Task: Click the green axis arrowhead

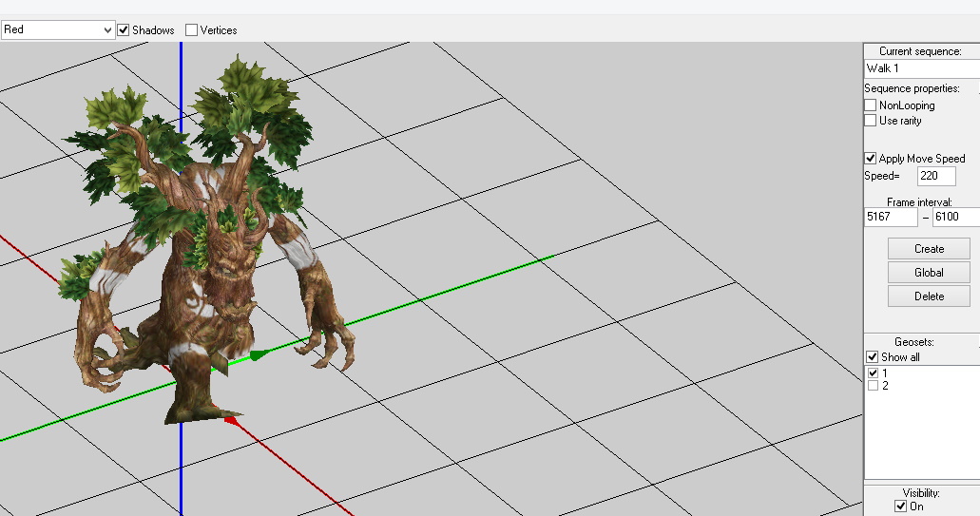Action: pos(260,354)
